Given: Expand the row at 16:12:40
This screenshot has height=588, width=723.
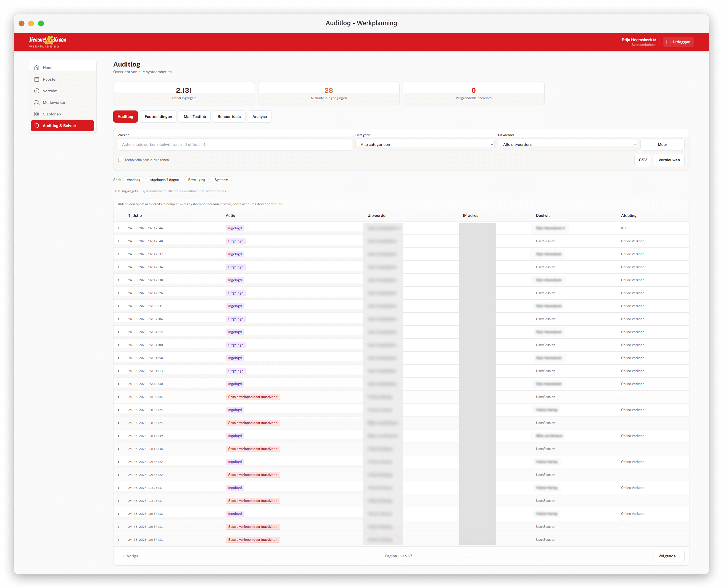Looking at the screenshot, I should [118, 241].
